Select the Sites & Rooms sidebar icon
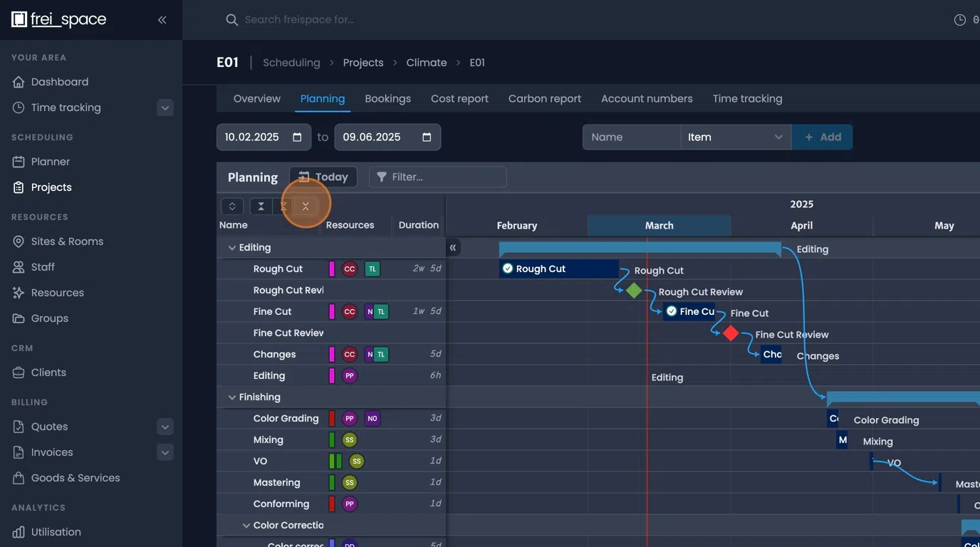Screen dimensions: 980x547 (x=19, y=241)
